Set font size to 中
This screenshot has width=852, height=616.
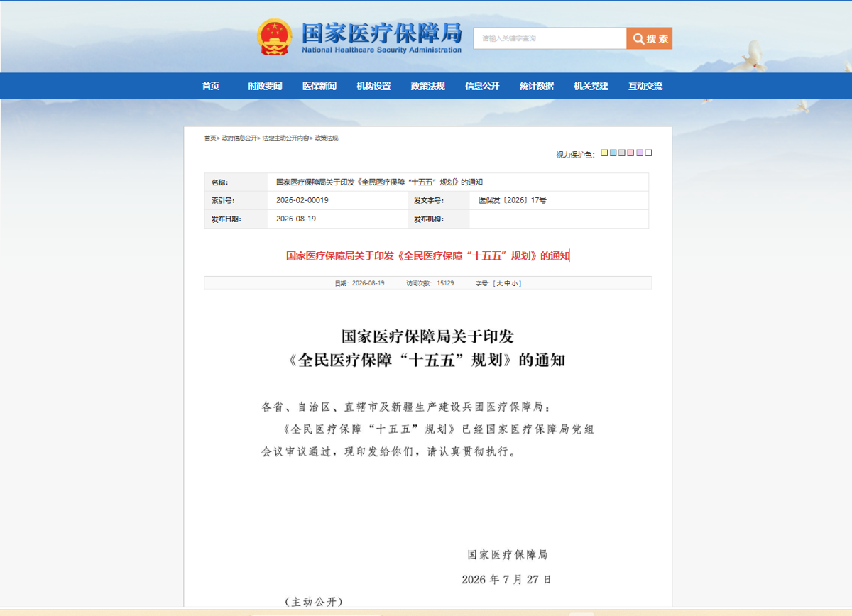coord(508,283)
